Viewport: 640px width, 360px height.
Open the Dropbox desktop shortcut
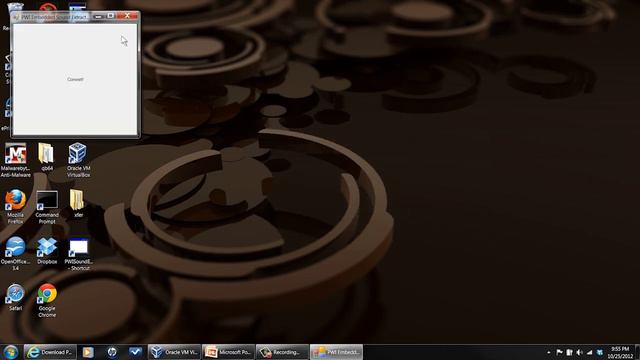(47, 250)
